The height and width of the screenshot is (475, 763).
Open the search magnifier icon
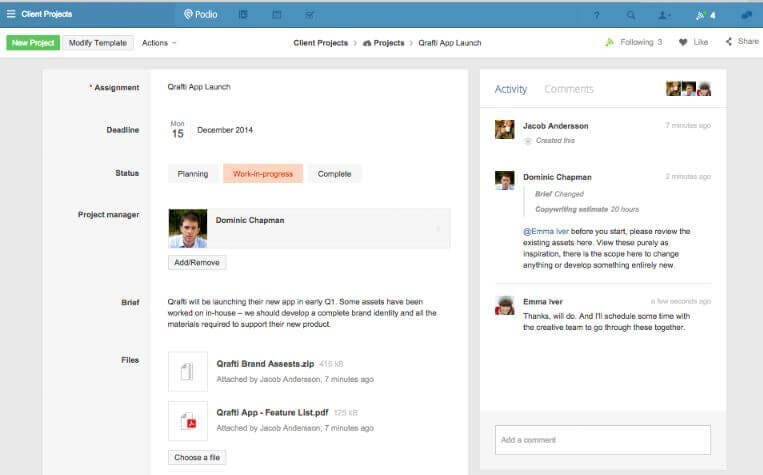coord(631,16)
